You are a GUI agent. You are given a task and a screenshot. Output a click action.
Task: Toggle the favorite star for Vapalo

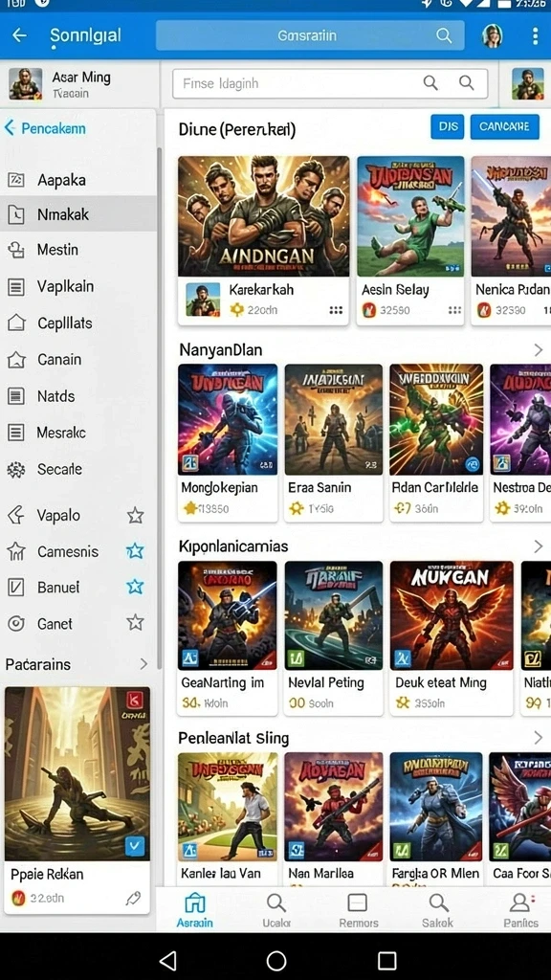click(x=135, y=516)
